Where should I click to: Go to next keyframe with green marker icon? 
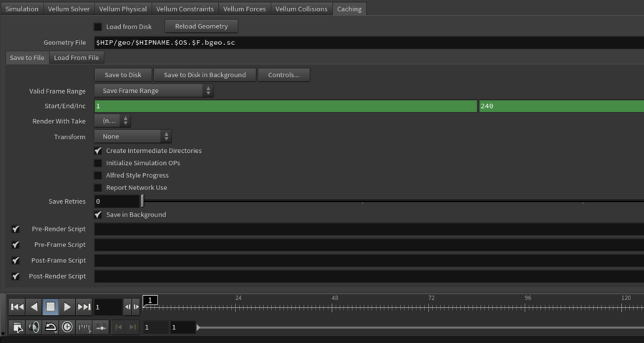point(132,327)
